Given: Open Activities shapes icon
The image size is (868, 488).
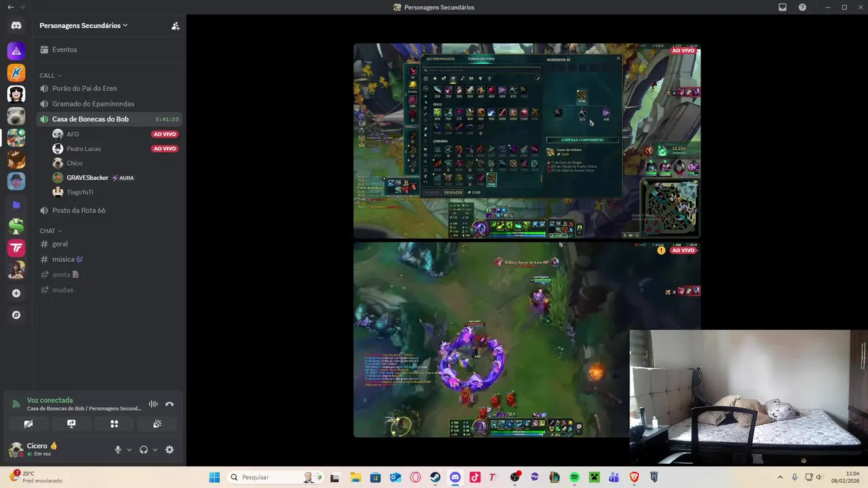Looking at the screenshot, I should click(114, 424).
